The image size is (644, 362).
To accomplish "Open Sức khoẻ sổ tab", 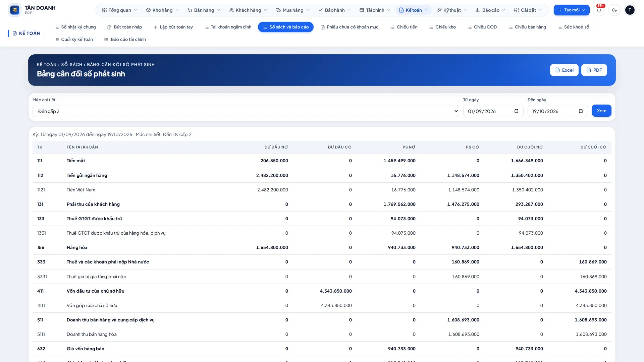I will click(x=573, y=27).
